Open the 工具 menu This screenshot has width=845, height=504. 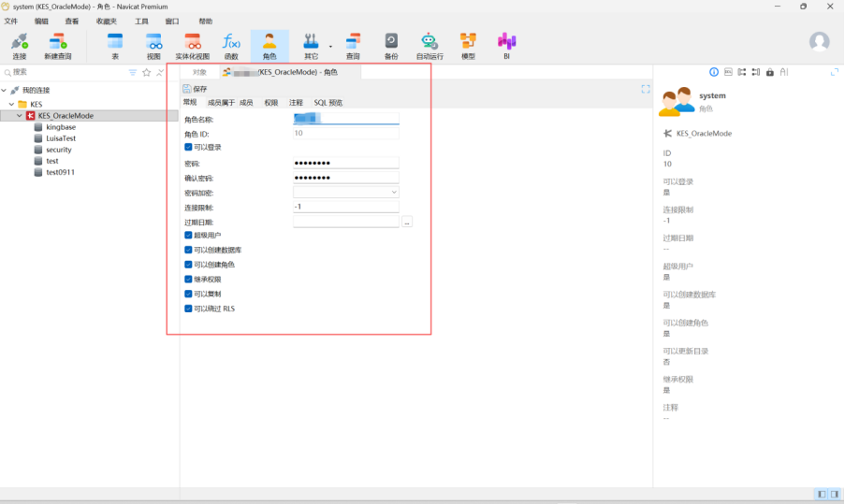[x=141, y=21]
